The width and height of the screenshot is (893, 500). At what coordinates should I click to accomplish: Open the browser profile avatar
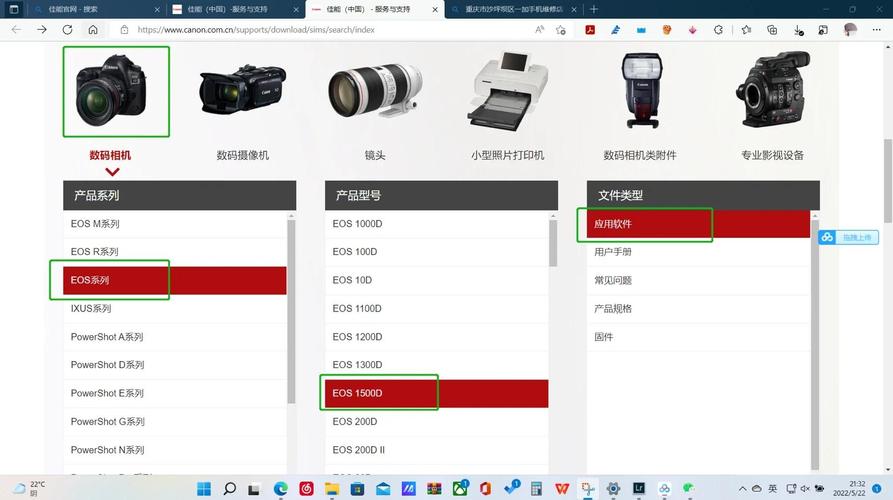pos(850,30)
